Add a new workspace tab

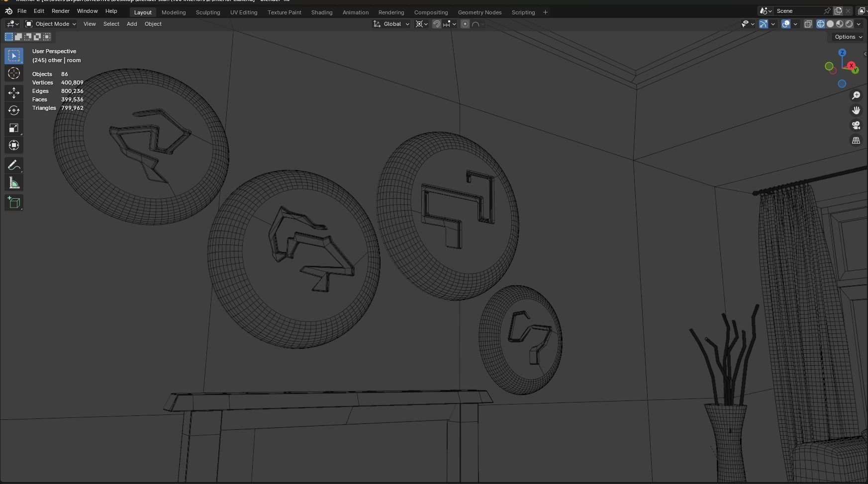pyautogui.click(x=545, y=12)
